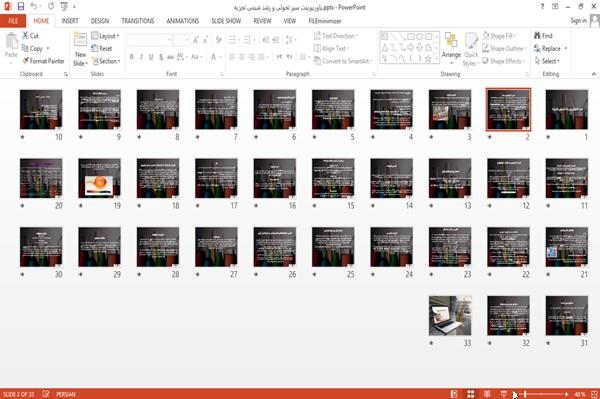Switch to the DESIGN tab
The width and height of the screenshot is (600, 399).
(99, 21)
